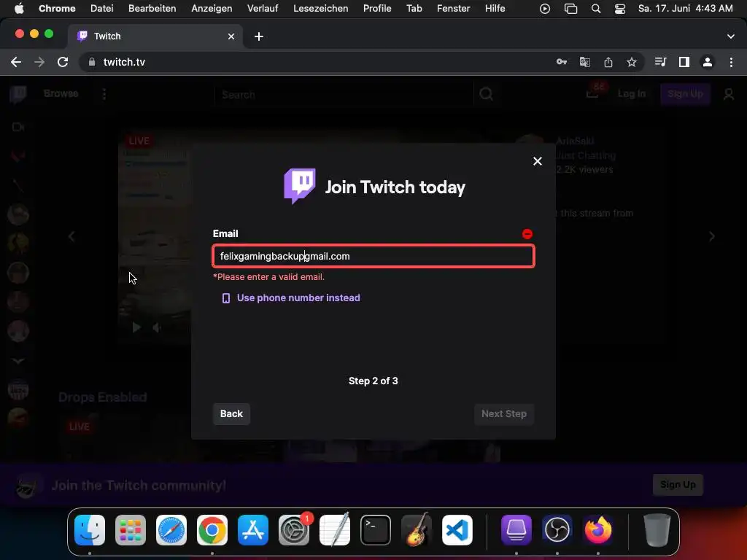Open Visual Studio Code from the dock
The height and width of the screenshot is (560, 747).
[x=457, y=530]
